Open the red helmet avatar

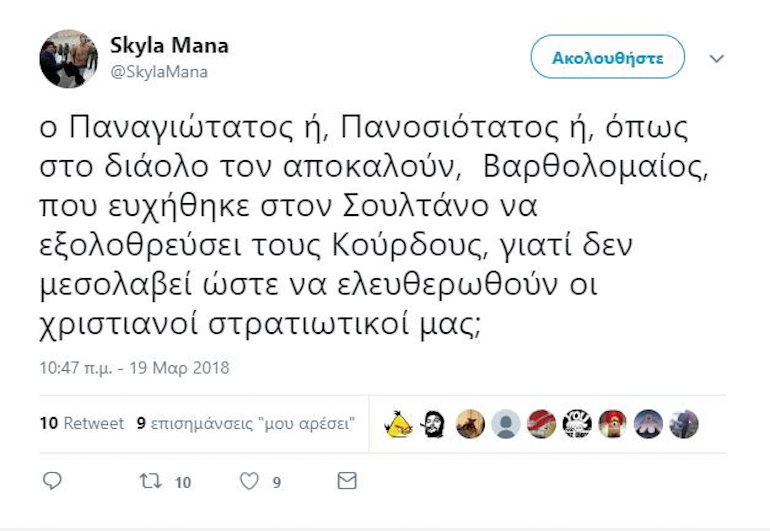click(613, 424)
